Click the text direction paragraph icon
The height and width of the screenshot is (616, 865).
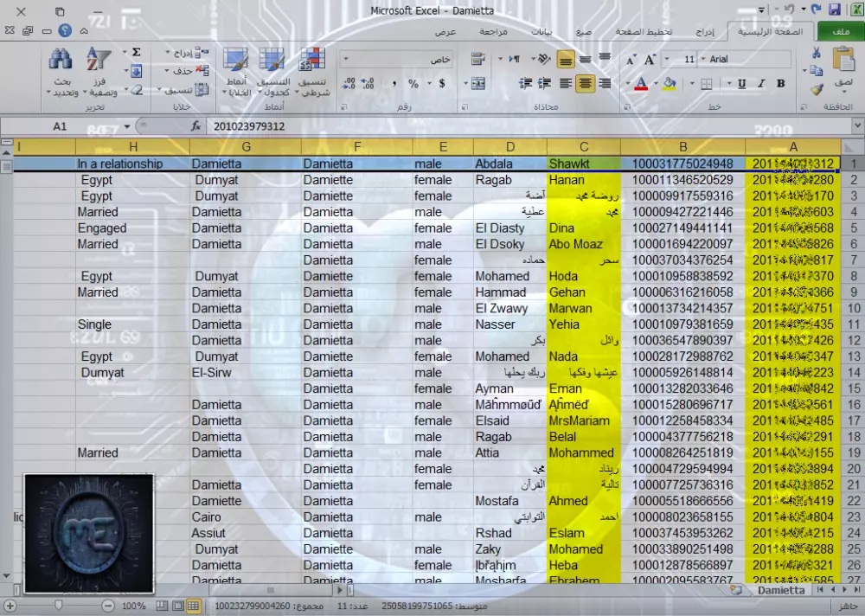[x=514, y=59]
